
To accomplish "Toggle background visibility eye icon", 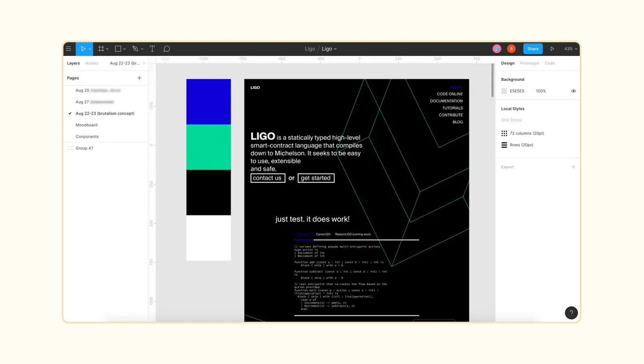I will click(x=573, y=91).
